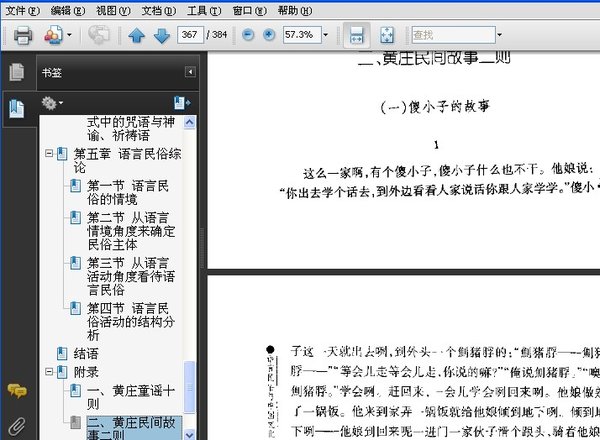The image size is (600, 440).
Task: Click the 查找 search field
Action: tap(453, 35)
